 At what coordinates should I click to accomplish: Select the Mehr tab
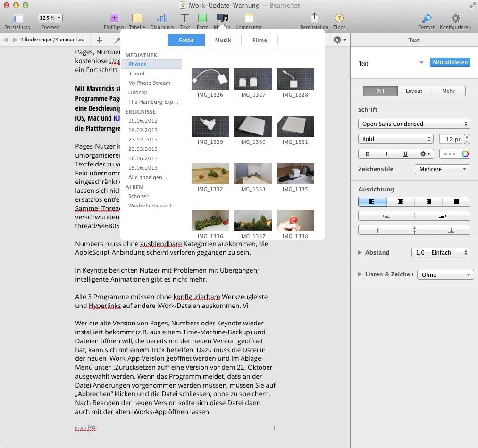[448, 91]
